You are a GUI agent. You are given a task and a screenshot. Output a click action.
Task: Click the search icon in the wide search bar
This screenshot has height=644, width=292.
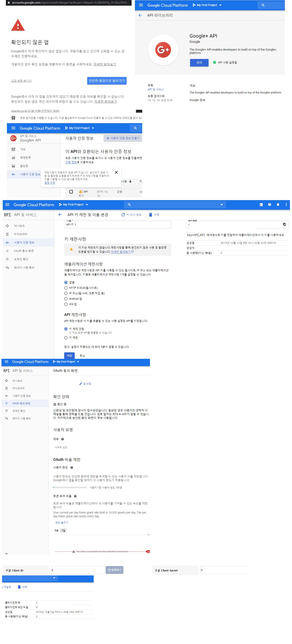pyautogui.click(x=129, y=204)
